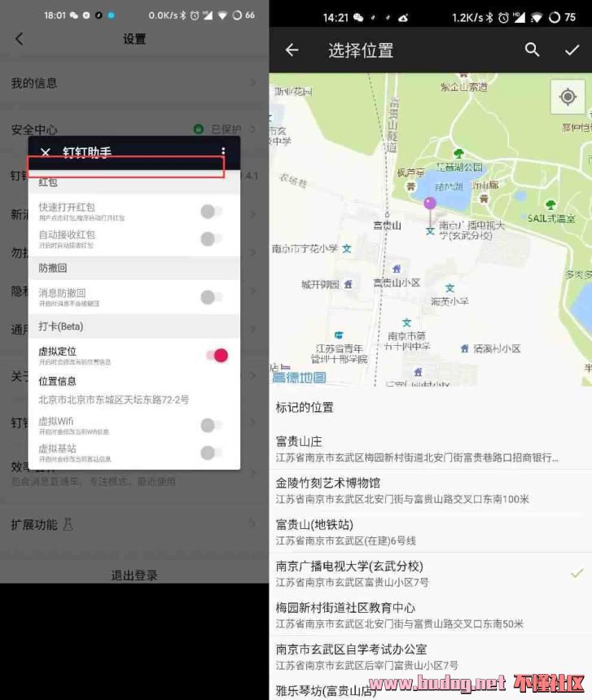Tap the 红包 section header
Screen dimensions: 592x700
134,182
